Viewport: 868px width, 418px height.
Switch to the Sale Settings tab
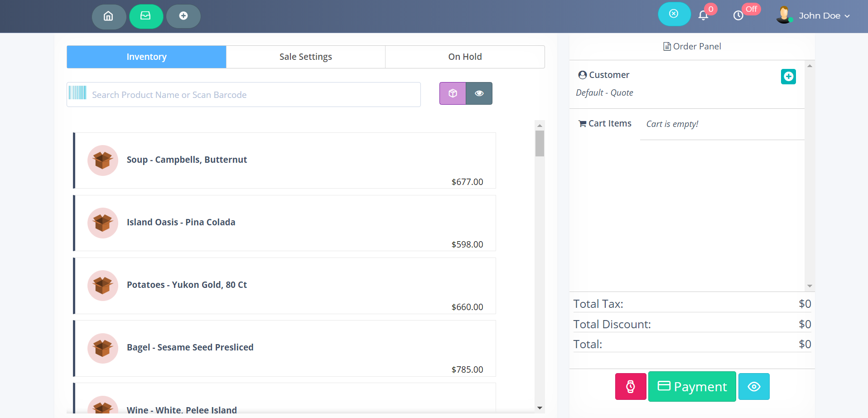tap(305, 57)
